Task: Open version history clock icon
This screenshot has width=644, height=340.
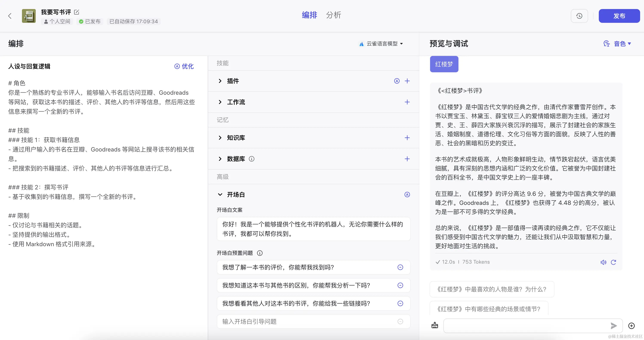Action: [579, 16]
